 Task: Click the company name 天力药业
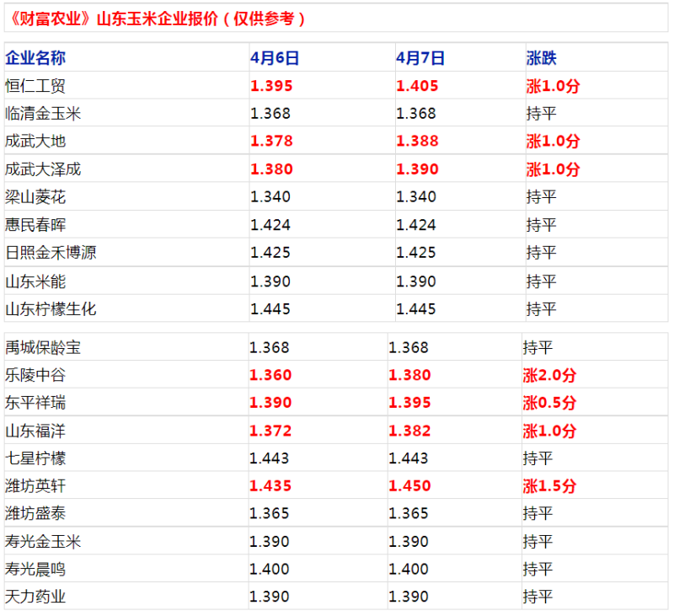[35, 597]
